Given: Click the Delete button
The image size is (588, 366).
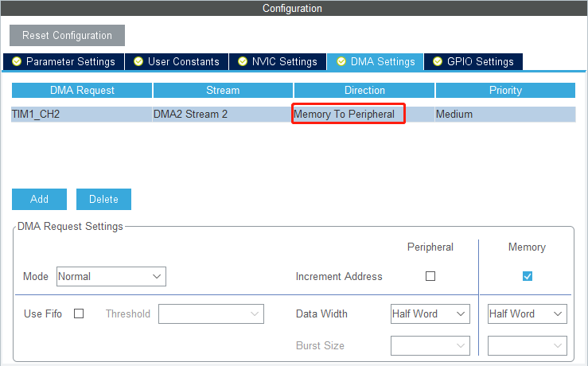Looking at the screenshot, I should pyautogui.click(x=104, y=199).
